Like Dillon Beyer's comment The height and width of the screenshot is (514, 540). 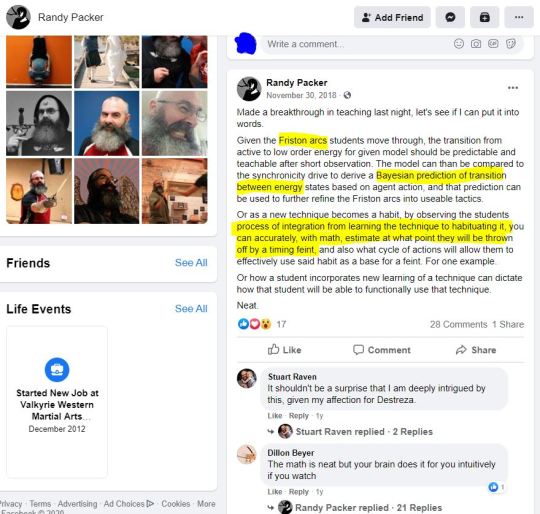(x=274, y=492)
